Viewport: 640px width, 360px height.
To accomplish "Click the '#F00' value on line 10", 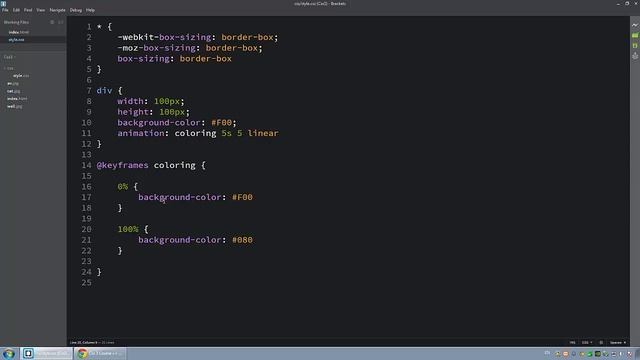I will click(x=221, y=122).
